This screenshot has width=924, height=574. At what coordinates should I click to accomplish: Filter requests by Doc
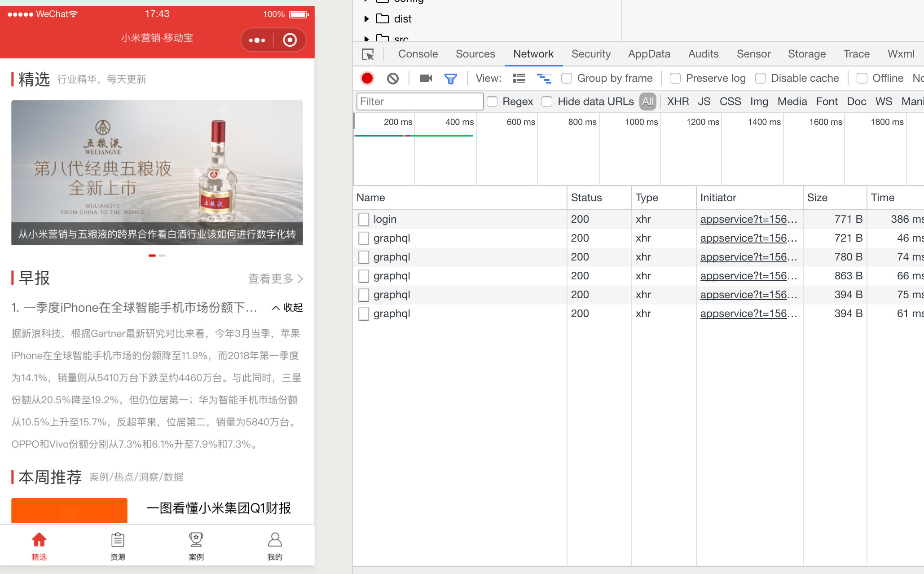click(x=857, y=102)
